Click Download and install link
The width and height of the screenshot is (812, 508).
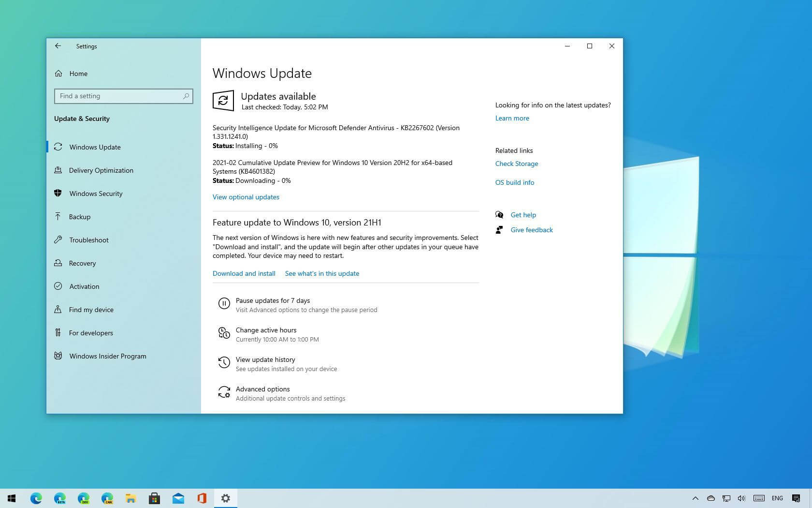click(x=244, y=273)
